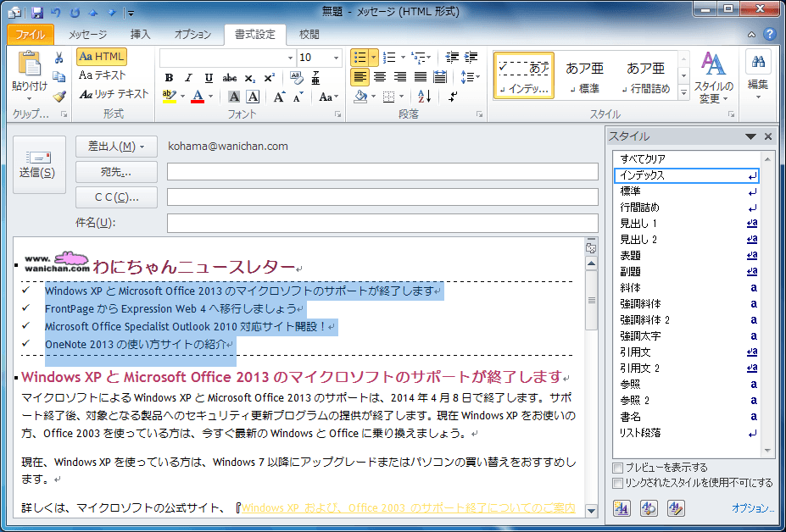Apply red font color button
Viewport: 786px width, 532px height.
point(198,97)
